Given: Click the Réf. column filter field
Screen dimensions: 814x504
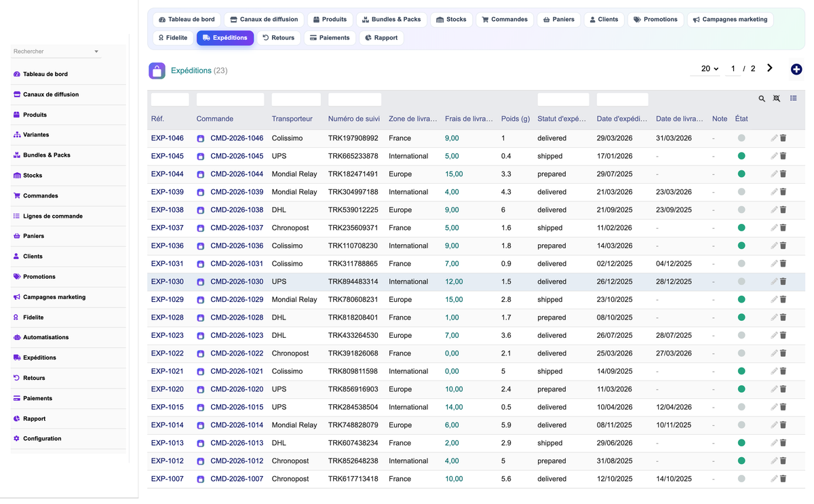Looking at the screenshot, I should click(x=170, y=100).
